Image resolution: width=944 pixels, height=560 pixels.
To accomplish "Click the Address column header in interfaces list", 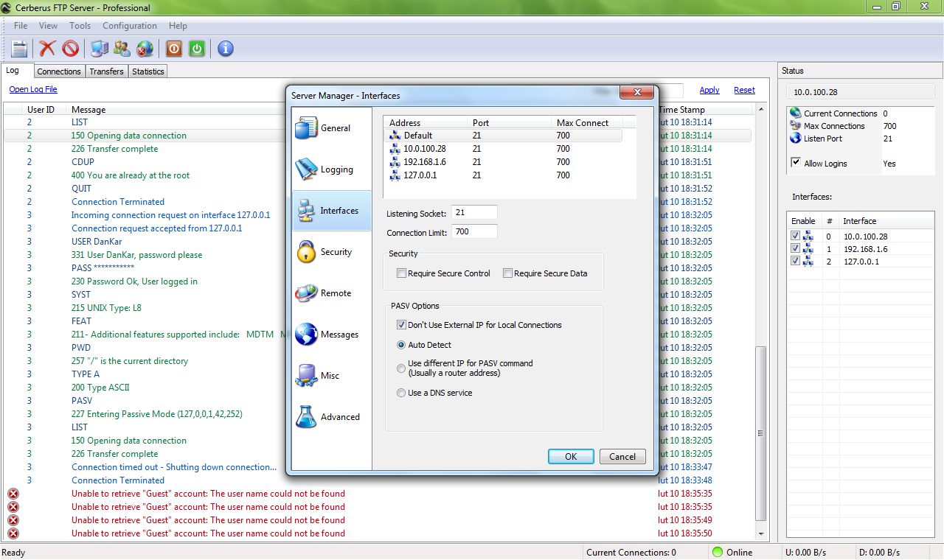I will [426, 123].
